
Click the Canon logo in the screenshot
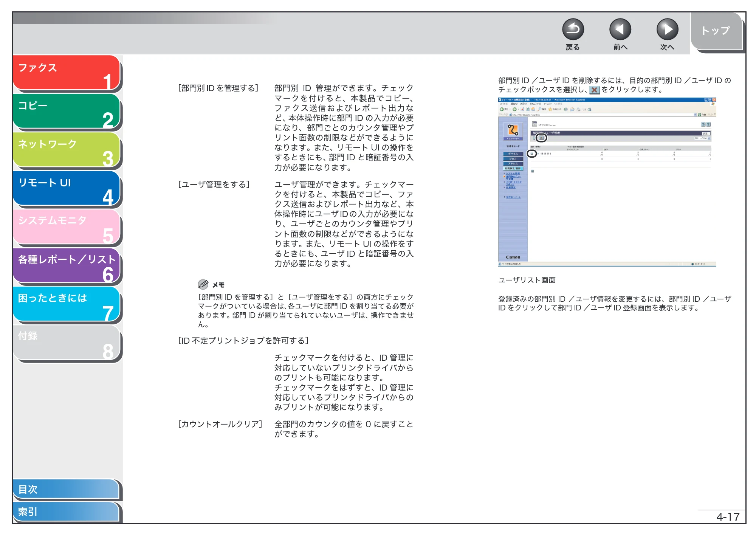click(513, 257)
